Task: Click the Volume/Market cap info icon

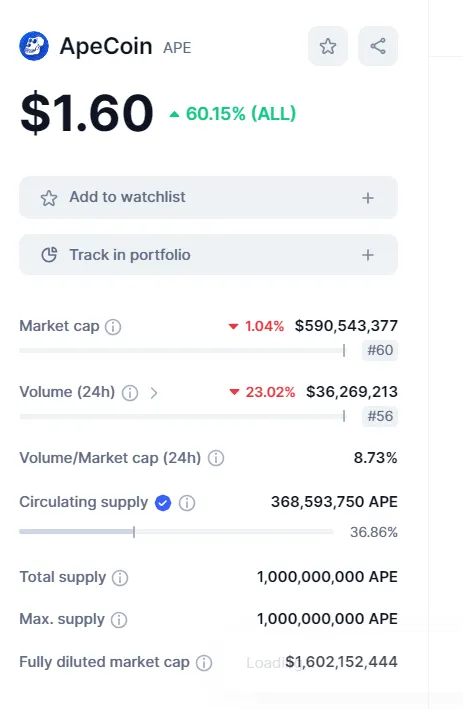Action: (x=216, y=458)
